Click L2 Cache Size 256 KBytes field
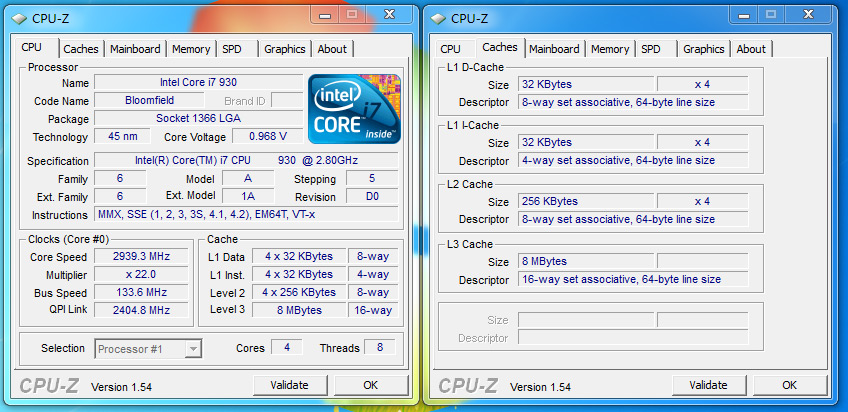Image resolution: width=848 pixels, height=412 pixels. tap(586, 201)
